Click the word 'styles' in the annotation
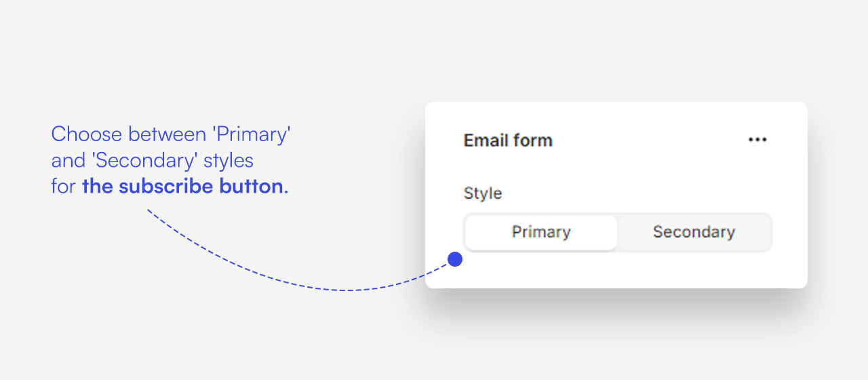The image size is (868, 380). (229, 161)
